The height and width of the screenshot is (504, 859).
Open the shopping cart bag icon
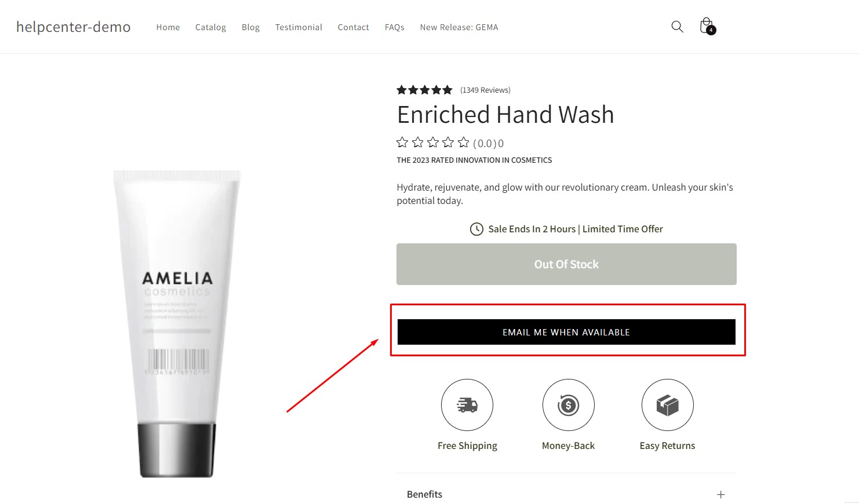(707, 26)
